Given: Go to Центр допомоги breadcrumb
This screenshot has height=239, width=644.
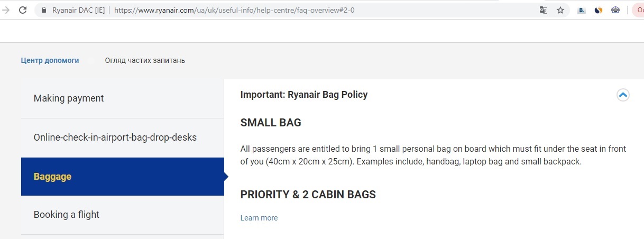Looking at the screenshot, I should 50,60.
